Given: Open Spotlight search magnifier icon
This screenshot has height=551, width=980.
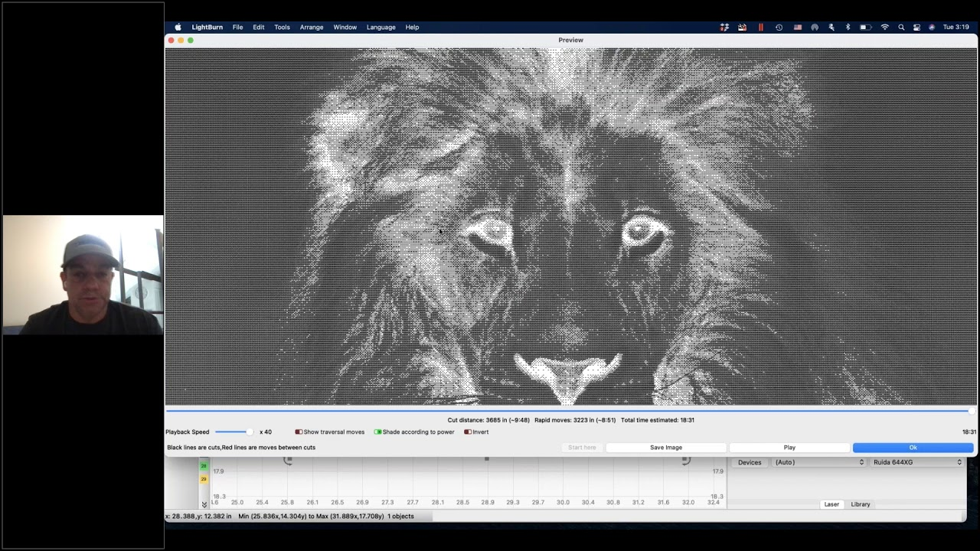Looking at the screenshot, I should coord(901,27).
